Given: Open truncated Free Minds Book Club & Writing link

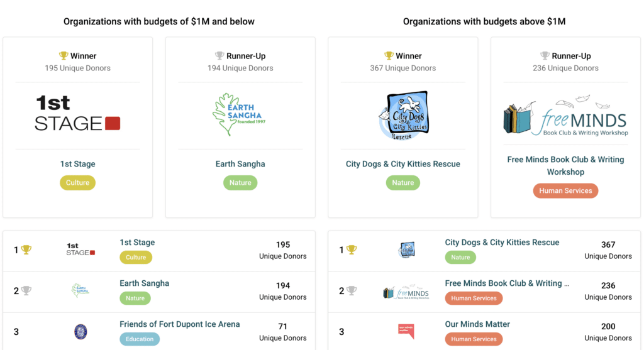Looking at the screenshot, I should [507, 283].
